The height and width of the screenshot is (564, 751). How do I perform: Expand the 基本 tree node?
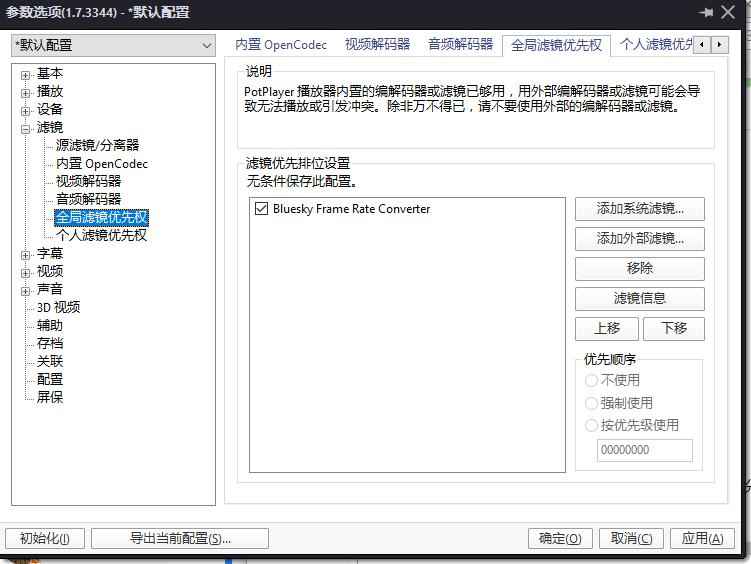click(x=26, y=74)
